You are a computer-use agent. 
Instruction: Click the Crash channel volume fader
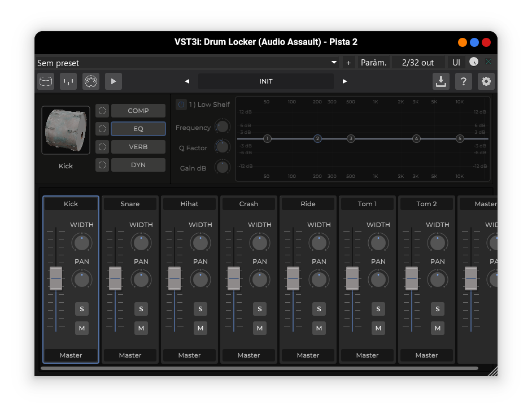[x=234, y=278]
